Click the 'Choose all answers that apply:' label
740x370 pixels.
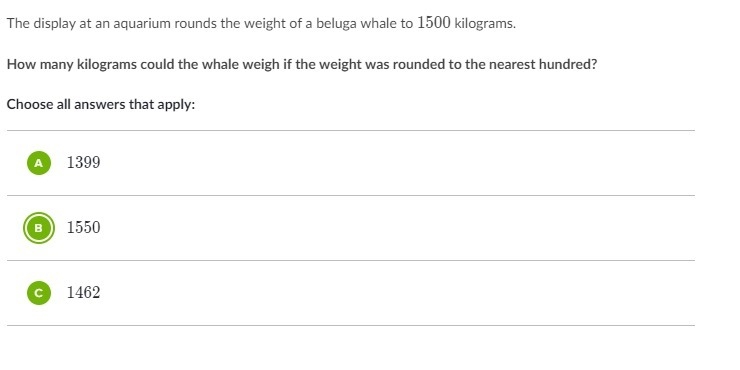coord(101,104)
